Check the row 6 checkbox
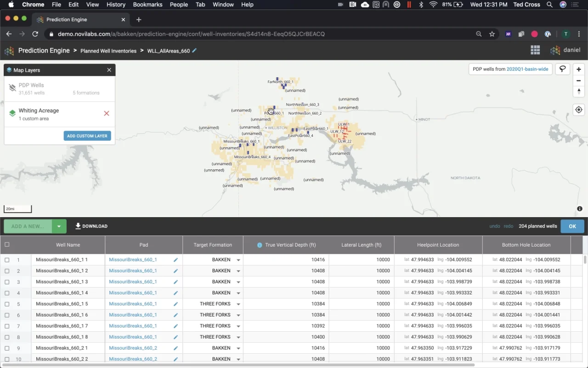This screenshot has height=368, width=588. [7, 315]
